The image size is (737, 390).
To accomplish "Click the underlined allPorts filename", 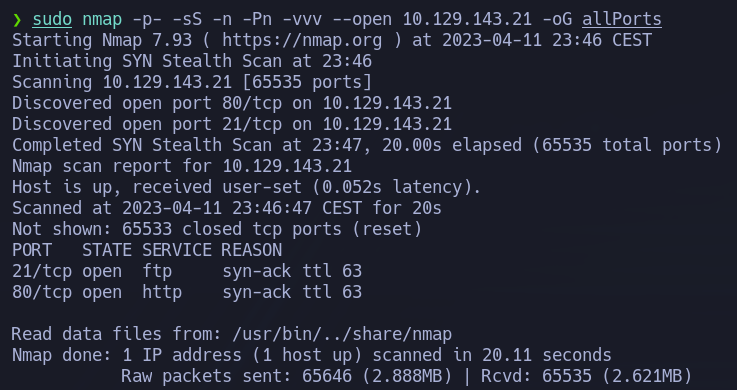I will pyautogui.click(x=622, y=19).
